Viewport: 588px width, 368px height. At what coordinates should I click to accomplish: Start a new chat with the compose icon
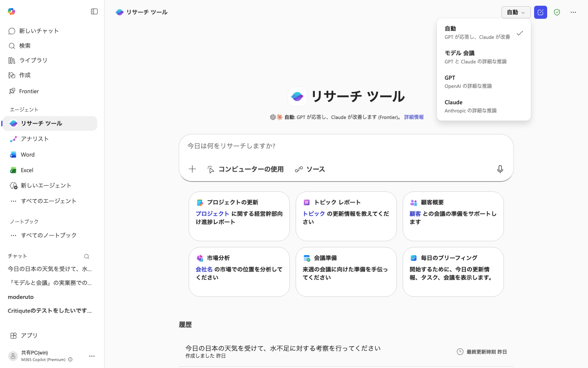coord(540,12)
